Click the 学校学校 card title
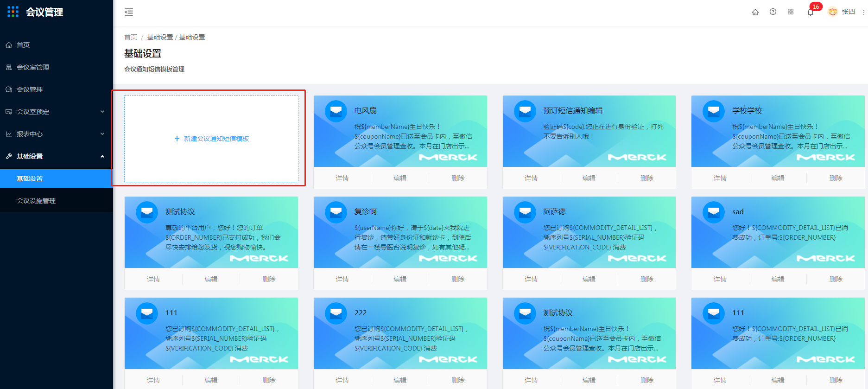Viewport: 868px width, 389px height. 747,110
